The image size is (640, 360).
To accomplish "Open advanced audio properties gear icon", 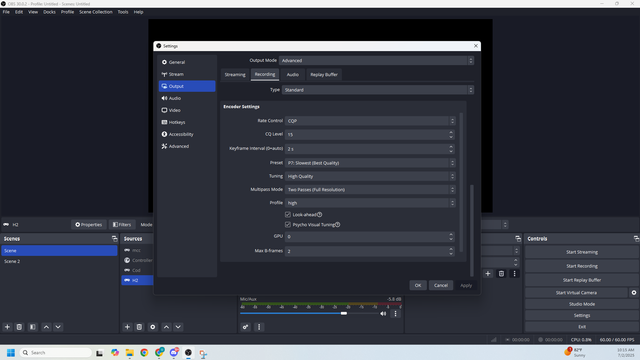I will point(245,327).
